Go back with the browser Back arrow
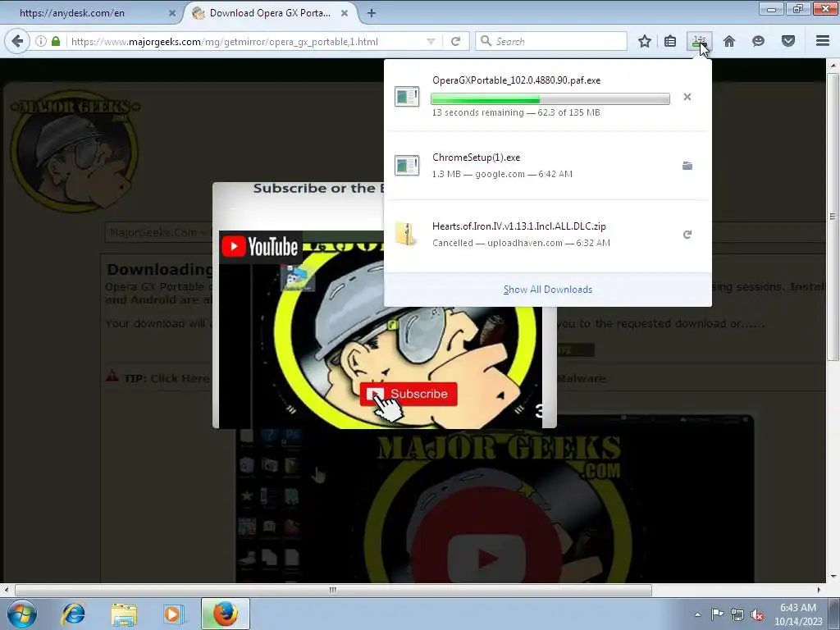Viewport: 840px width, 630px height. click(x=17, y=41)
